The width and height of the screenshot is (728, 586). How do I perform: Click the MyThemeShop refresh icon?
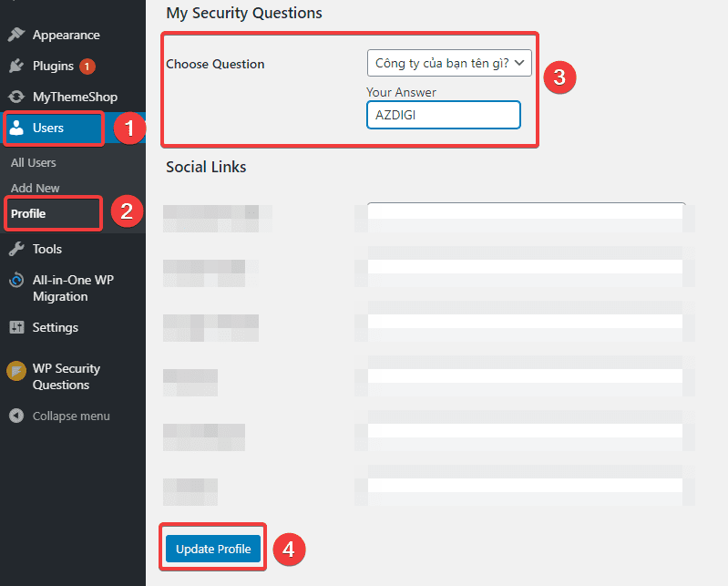tap(16, 97)
